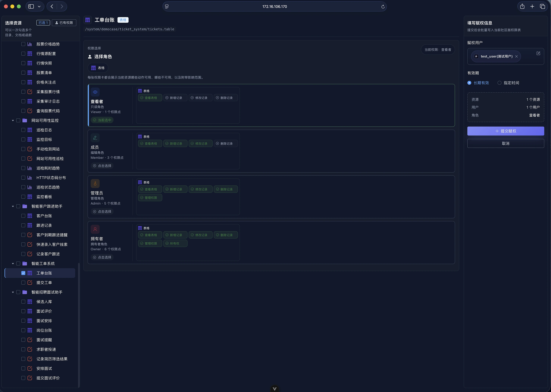Click the Safari sidebar toggle icon

click(x=31, y=6)
